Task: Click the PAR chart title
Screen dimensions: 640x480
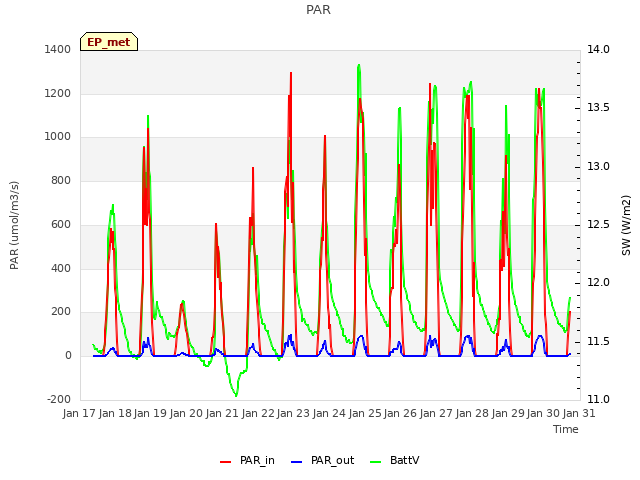Action: tap(318, 10)
